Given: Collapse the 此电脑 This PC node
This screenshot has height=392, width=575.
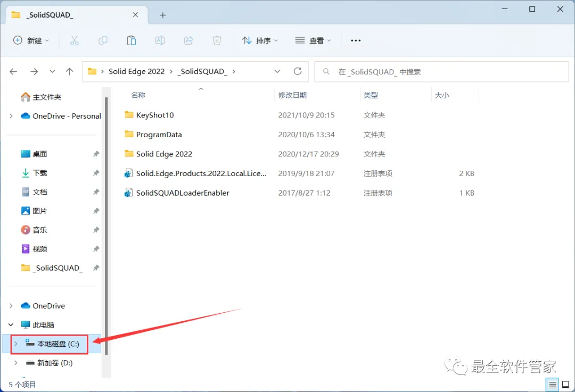Looking at the screenshot, I should [x=11, y=325].
